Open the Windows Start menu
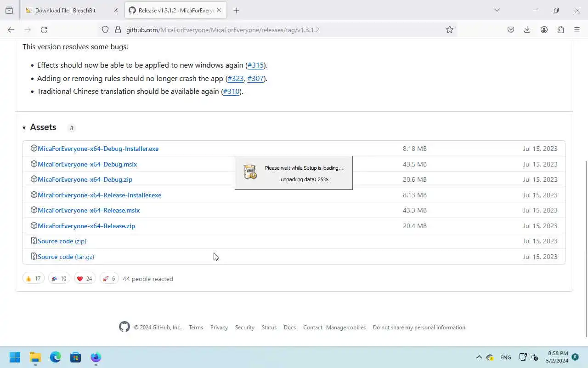 coord(15,357)
